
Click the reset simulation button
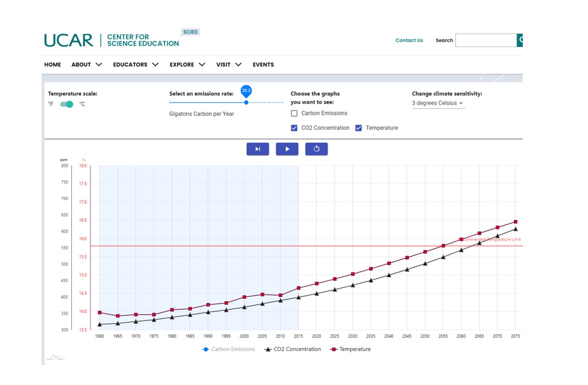[x=316, y=149]
